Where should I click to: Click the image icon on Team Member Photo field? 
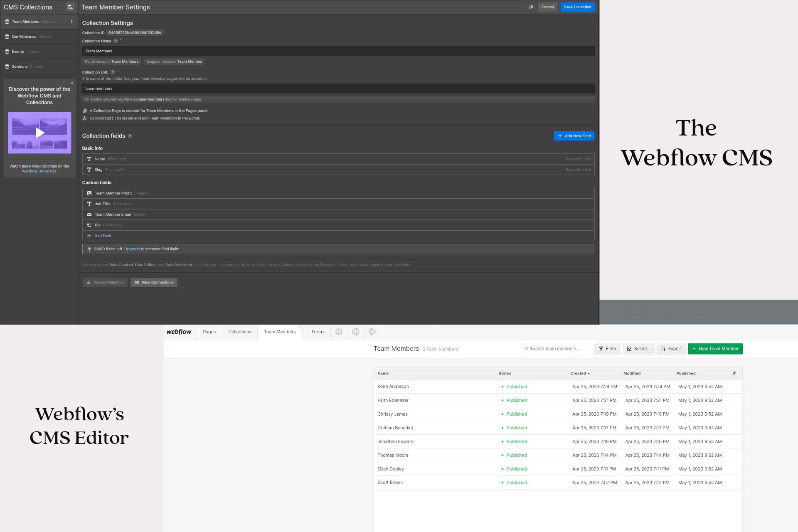89,193
